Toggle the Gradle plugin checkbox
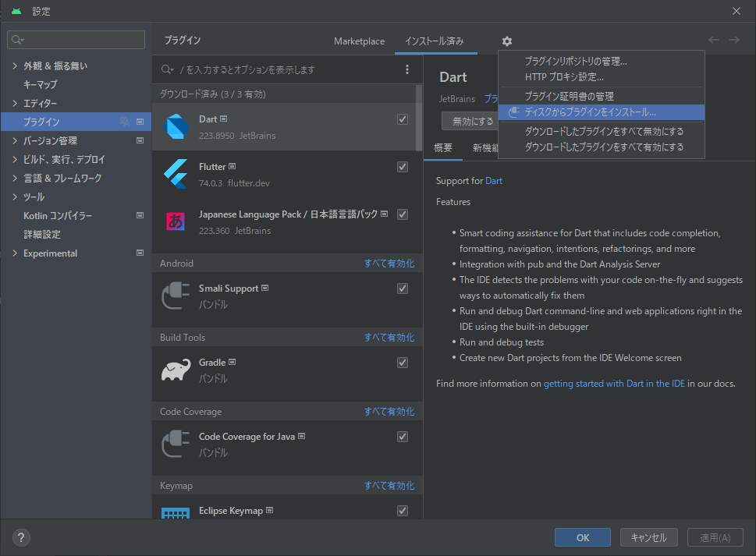This screenshot has width=756, height=556. tap(403, 363)
